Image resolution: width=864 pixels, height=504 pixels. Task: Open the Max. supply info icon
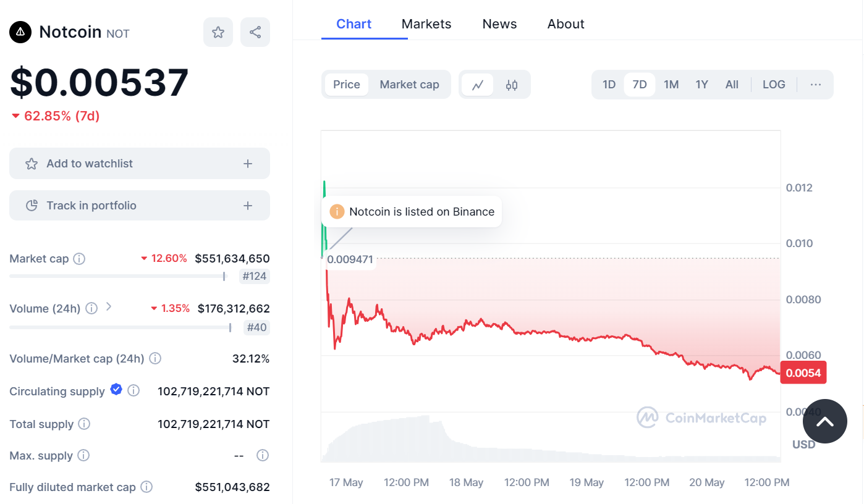point(84,455)
